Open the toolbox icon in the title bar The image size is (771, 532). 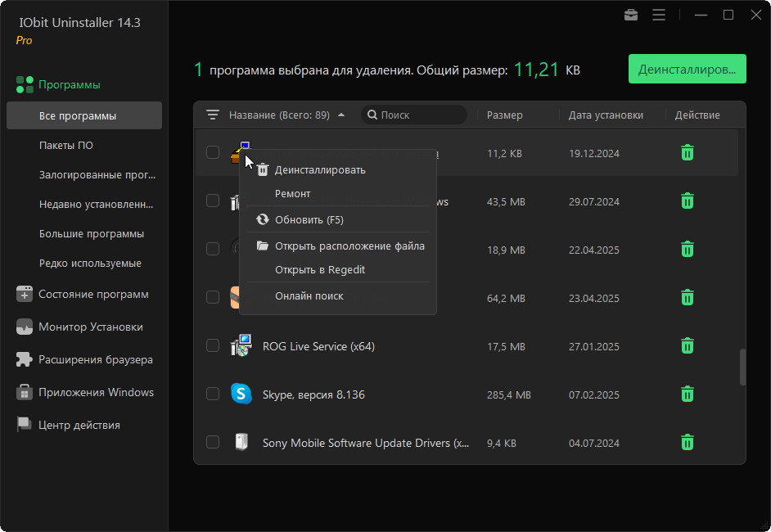tap(631, 16)
